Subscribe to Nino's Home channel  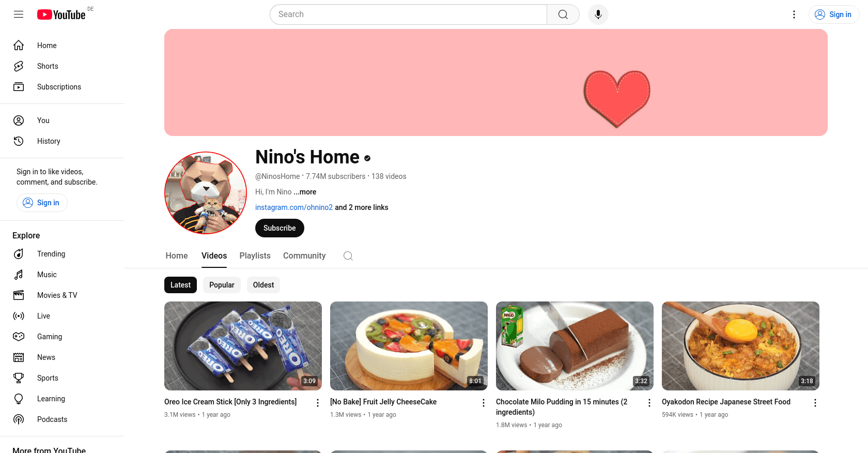click(280, 228)
